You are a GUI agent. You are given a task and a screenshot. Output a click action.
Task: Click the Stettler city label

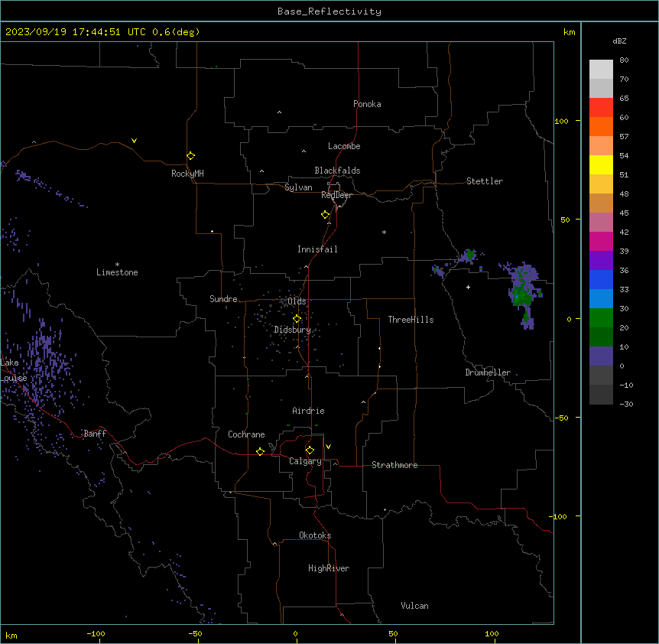tap(484, 181)
